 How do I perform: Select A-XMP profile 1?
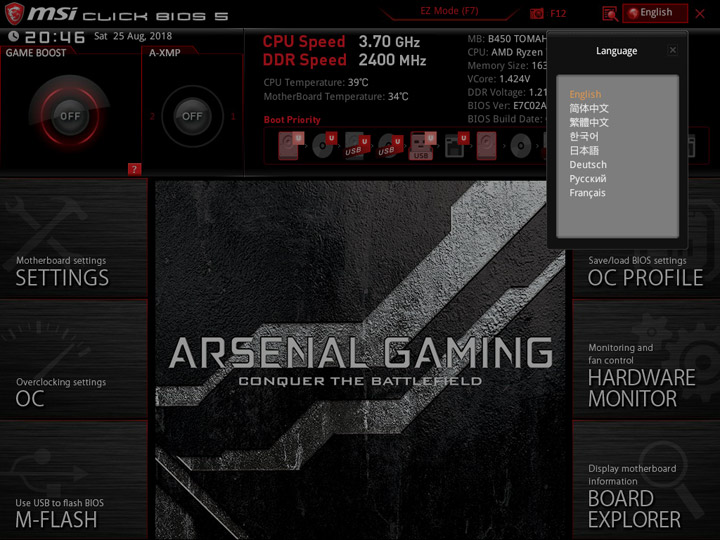(233, 116)
